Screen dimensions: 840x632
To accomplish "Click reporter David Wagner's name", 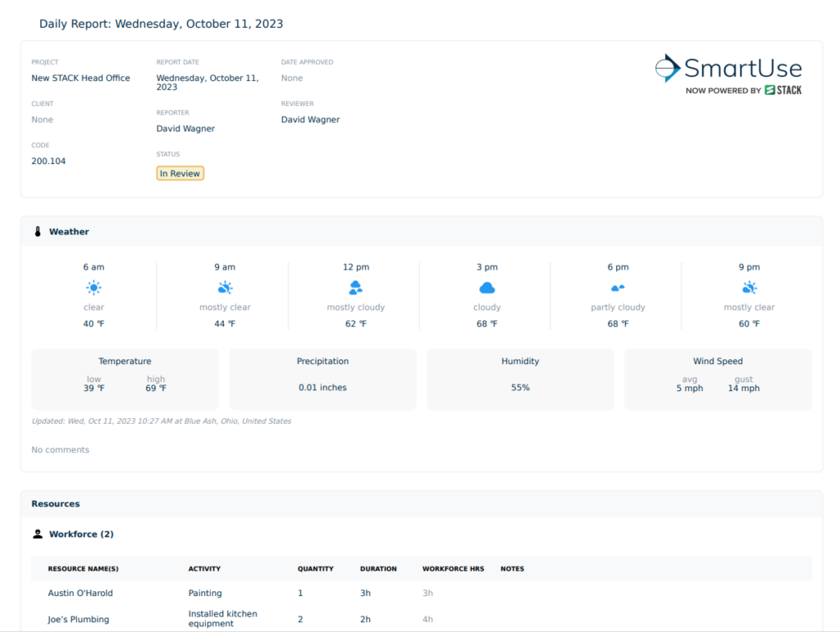I will tap(185, 128).
